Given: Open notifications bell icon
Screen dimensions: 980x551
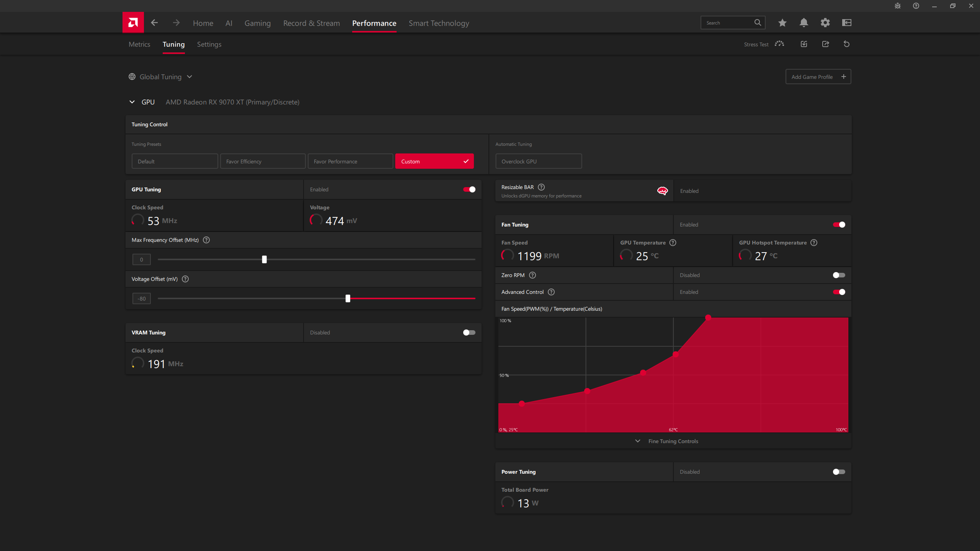Looking at the screenshot, I should point(804,23).
